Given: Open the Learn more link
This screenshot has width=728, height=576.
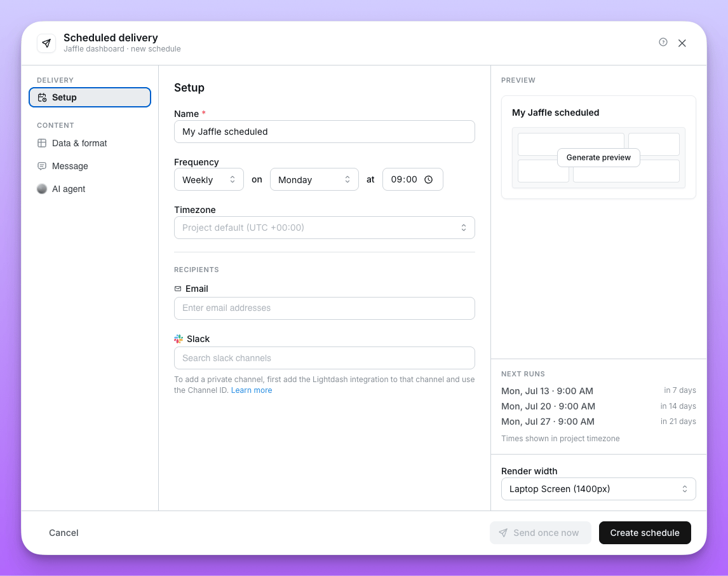Looking at the screenshot, I should click(x=252, y=390).
